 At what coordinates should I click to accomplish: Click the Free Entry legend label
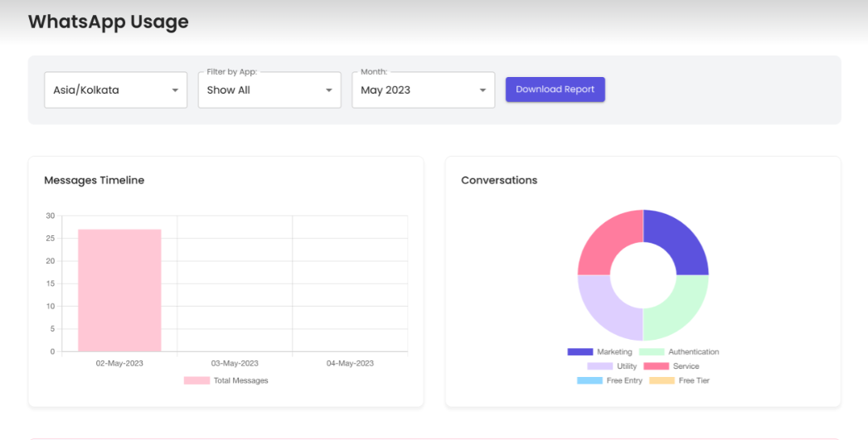tap(624, 381)
